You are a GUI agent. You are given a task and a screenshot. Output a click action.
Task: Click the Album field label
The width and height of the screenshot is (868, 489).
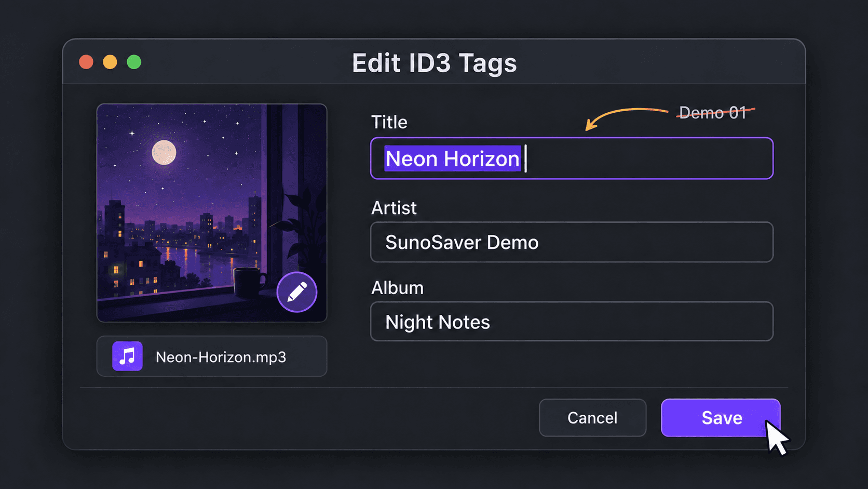pyautogui.click(x=397, y=288)
